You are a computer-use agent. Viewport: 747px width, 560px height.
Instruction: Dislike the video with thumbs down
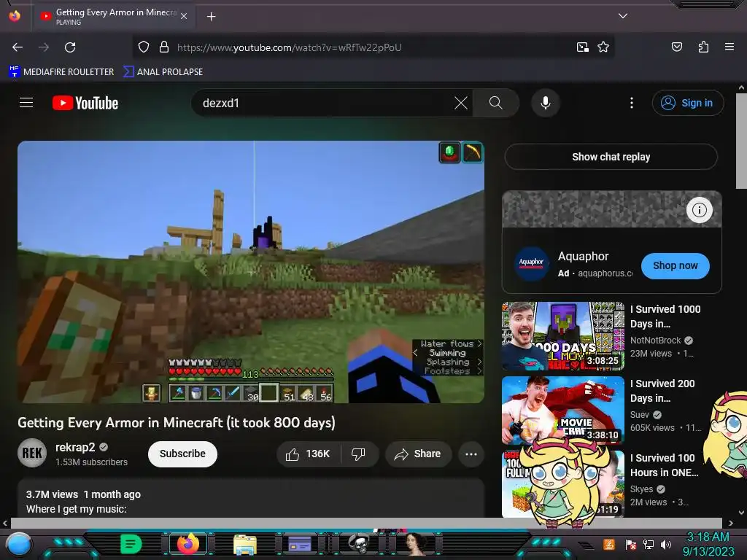tap(358, 454)
